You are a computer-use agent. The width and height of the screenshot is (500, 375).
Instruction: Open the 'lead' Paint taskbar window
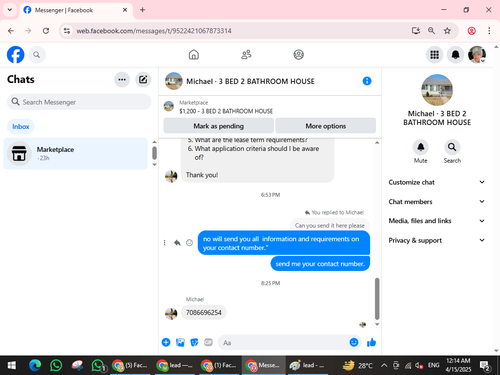coord(307,365)
